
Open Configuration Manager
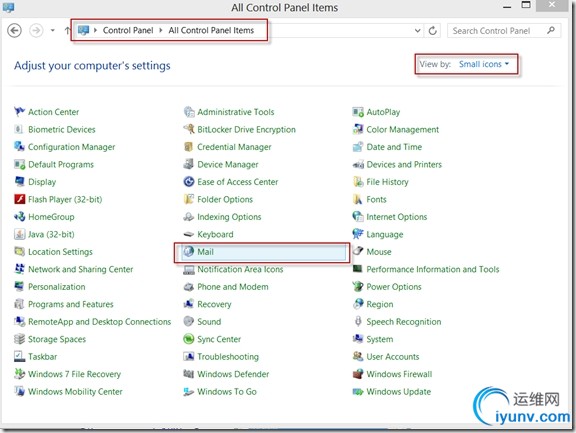[x=72, y=147]
